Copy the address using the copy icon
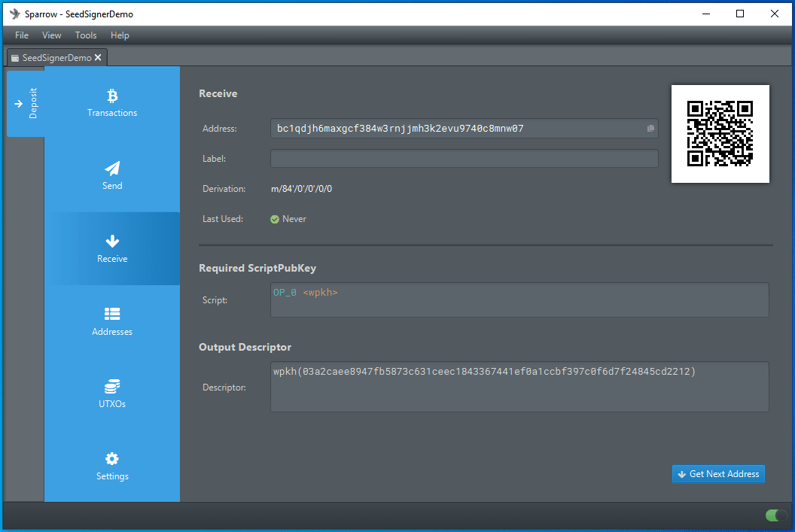This screenshot has width=795, height=532. [x=650, y=129]
